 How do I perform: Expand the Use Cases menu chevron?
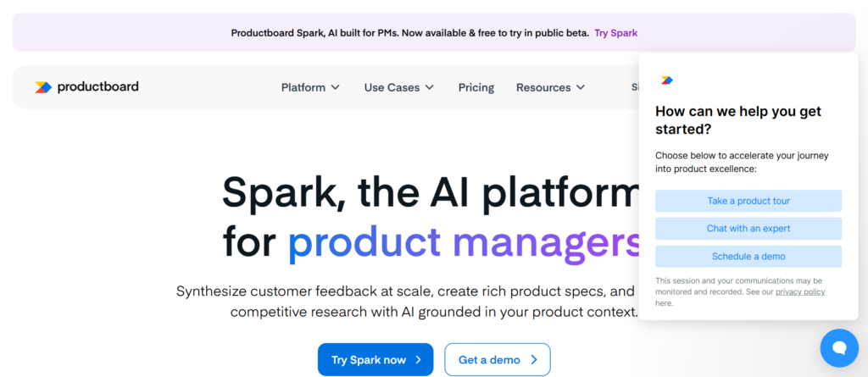(x=430, y=87)
